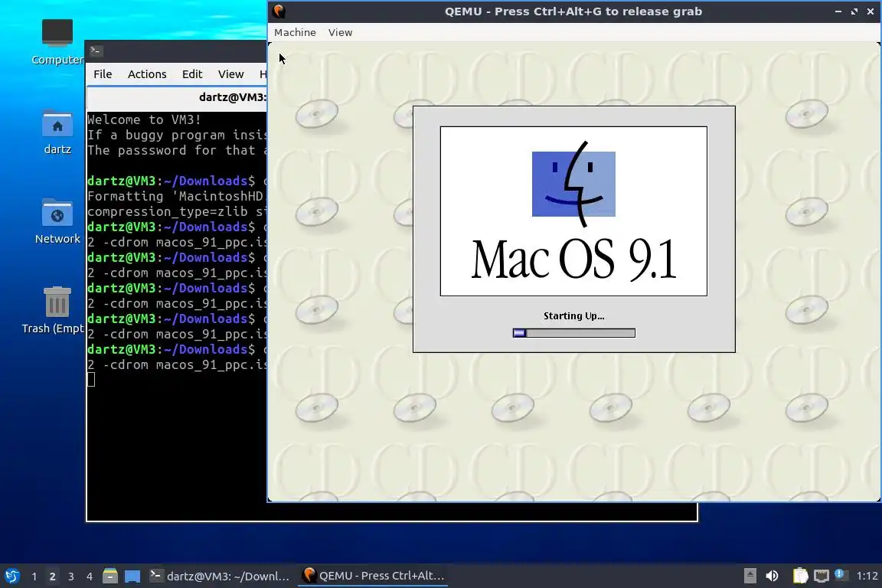
Task: Click the Mac OS 9.1 startup progress bar
Action: pyautogui.click(x=573, y=333)
